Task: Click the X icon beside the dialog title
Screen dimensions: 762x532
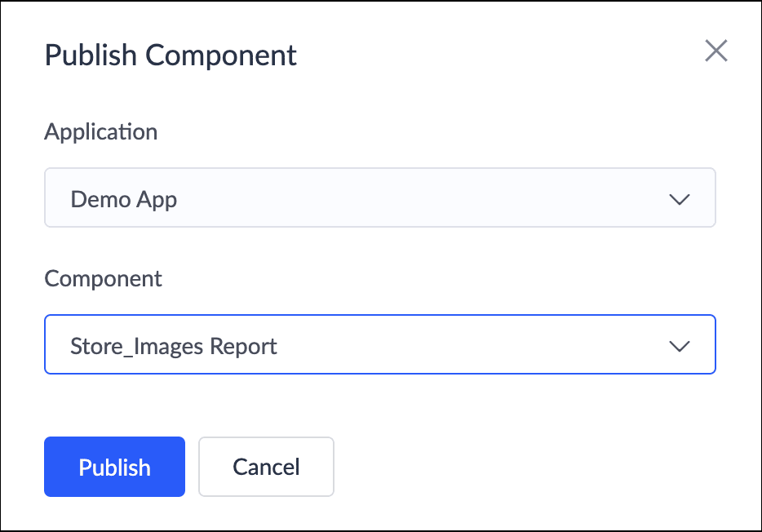Action: click(715, 51)
